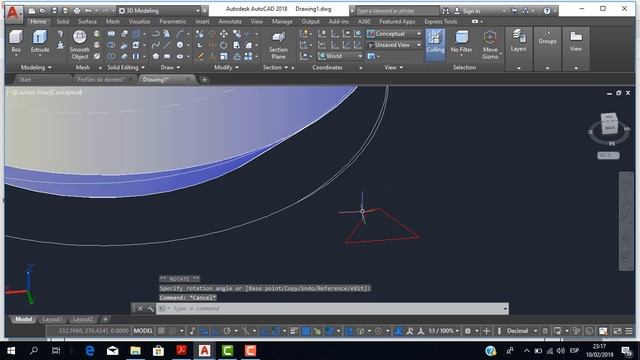Switch to the Express Tools ribbon tab
Image resolution: width=640 pixels, height=360 pixels.
(x=441, y=22)
